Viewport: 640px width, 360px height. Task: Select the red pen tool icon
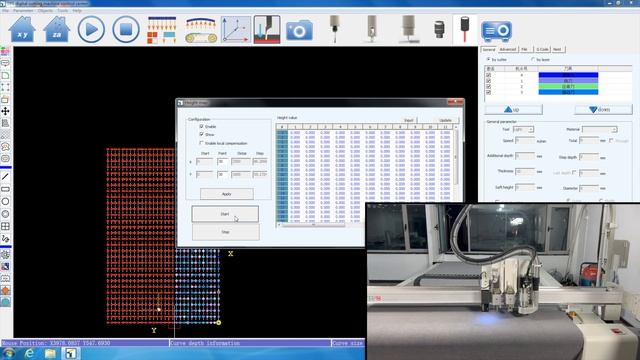pos(464,29)
